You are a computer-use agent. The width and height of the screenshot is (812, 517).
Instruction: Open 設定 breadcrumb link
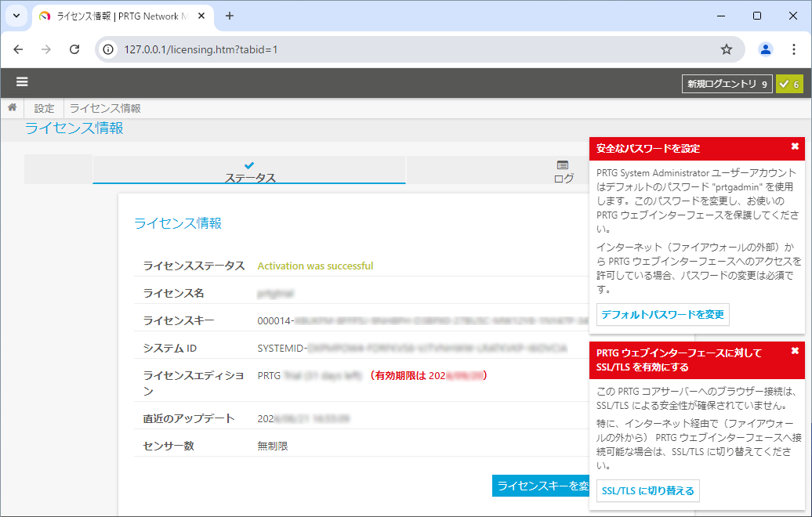point(44,108)
